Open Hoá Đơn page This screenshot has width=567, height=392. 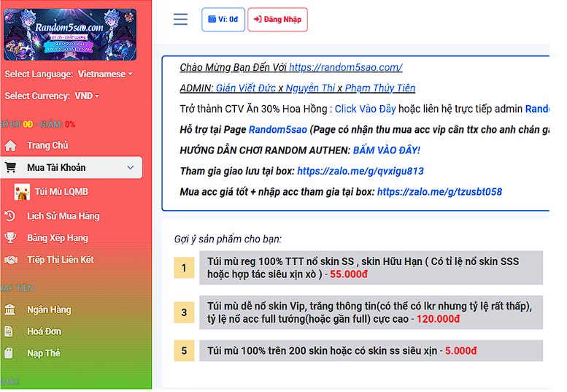coord(44,331)
